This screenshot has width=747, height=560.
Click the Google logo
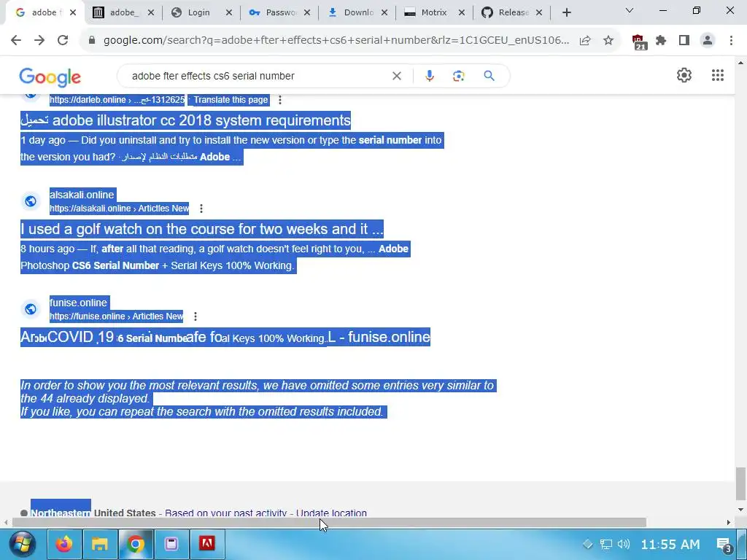50,77
